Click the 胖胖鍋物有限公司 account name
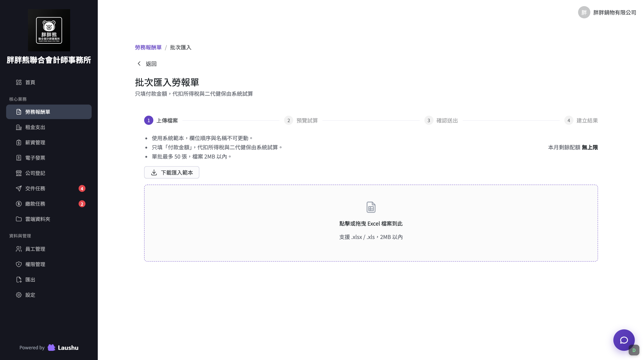 pyautogui.click(x=614, y=12)
